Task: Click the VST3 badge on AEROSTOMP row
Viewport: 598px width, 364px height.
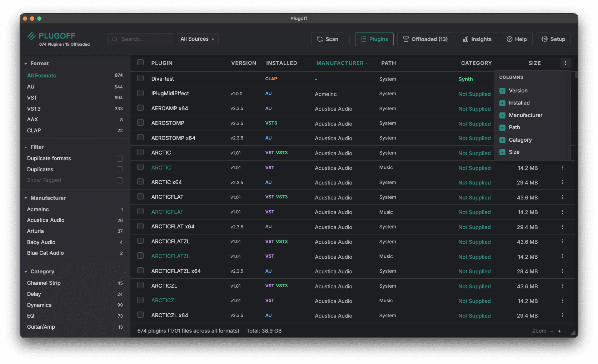Action: click(x=271, y=123)
